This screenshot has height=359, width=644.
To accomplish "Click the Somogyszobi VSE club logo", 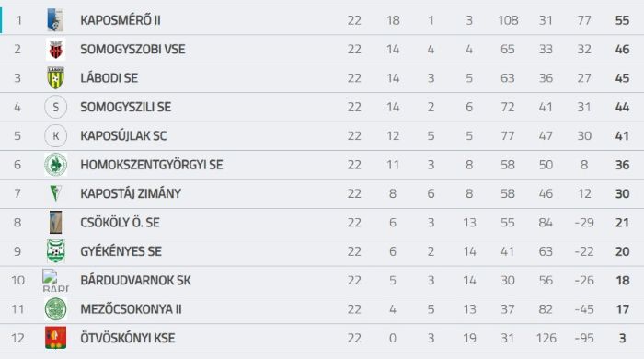I will (55, 50).
